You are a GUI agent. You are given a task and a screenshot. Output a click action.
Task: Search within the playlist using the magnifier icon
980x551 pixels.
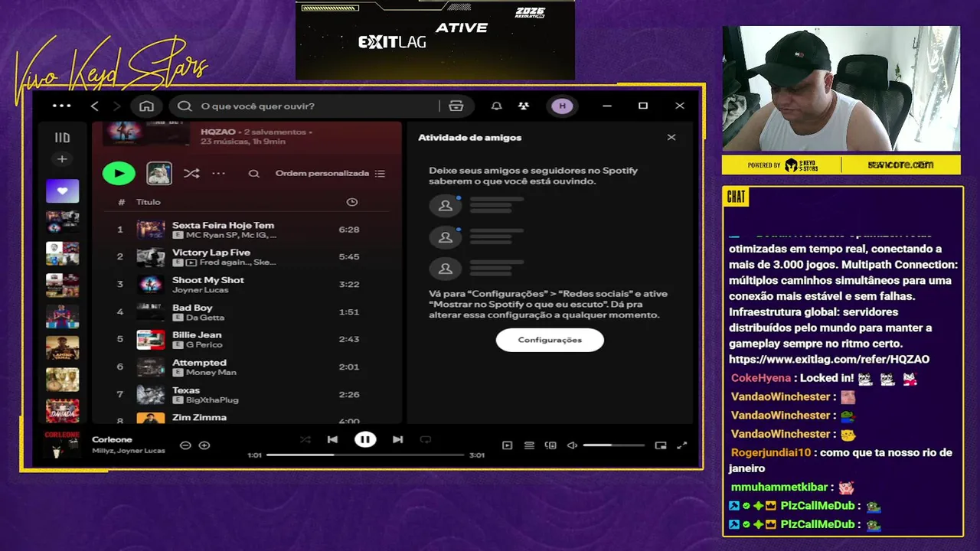(x=253, y=174)
